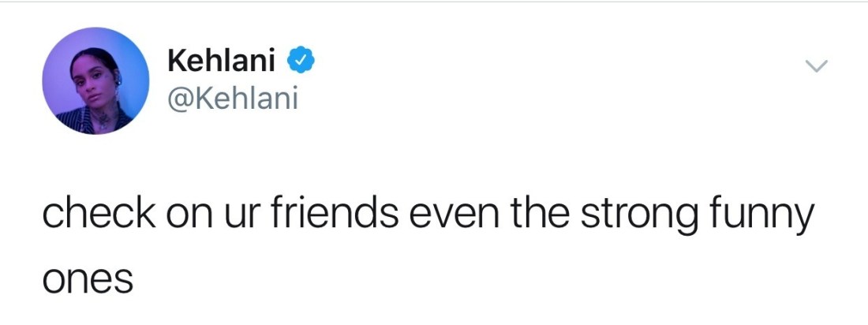The width and height of the screenshot is (868, 325).
Task: Open Kehlani's circular profile picture
Action: click(x=95, y=80)
